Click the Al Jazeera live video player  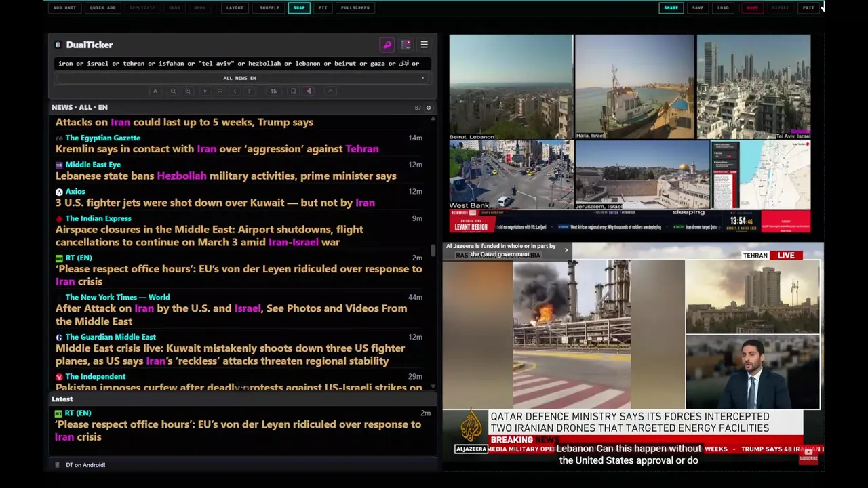[x=633, y=352]
